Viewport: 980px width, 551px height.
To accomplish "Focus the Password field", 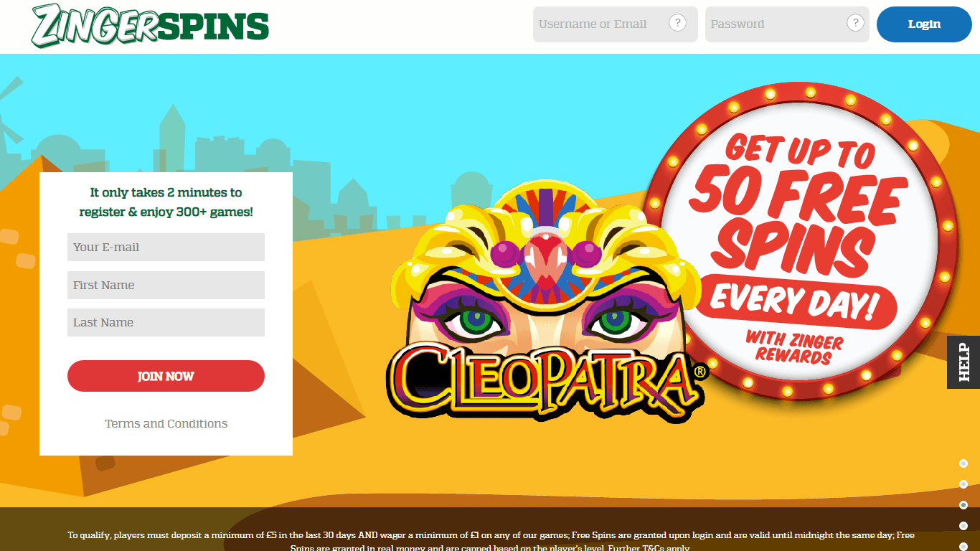I will tap(787, 24).
